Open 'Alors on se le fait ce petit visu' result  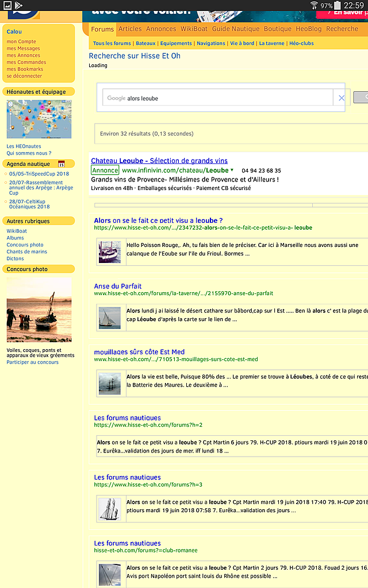tap(158, 220)
